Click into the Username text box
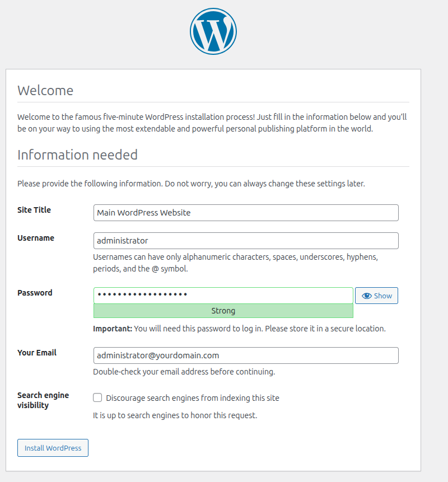This screenshot has height=482, width=448. click(x=246, y=241)
